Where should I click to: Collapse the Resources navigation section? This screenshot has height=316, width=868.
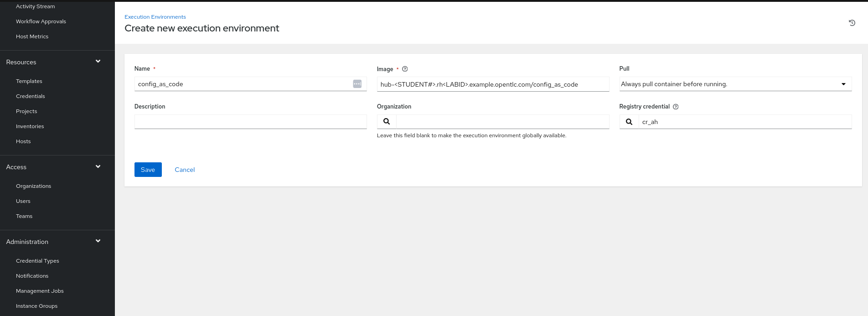pyautogui.click(x=98, y=62)
